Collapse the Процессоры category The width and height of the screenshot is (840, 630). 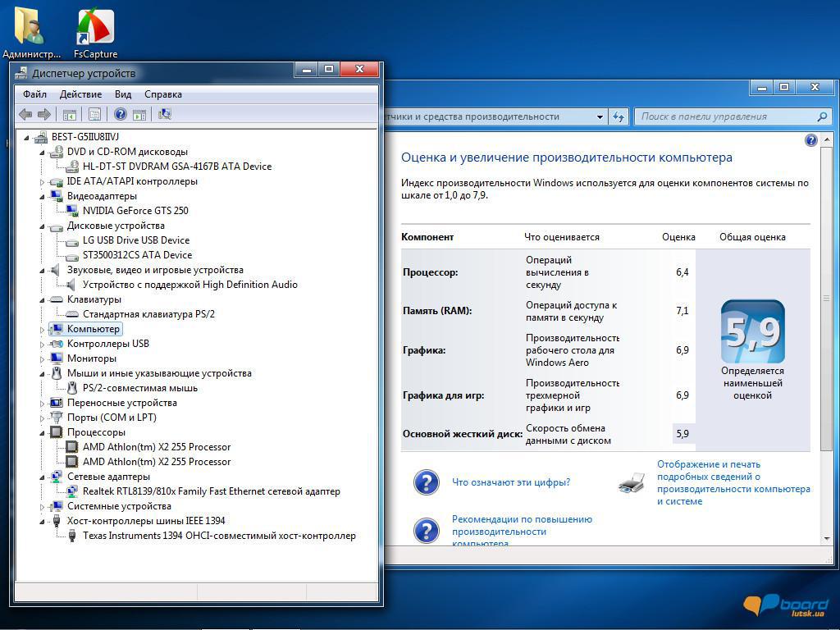[x=43, y=432]
